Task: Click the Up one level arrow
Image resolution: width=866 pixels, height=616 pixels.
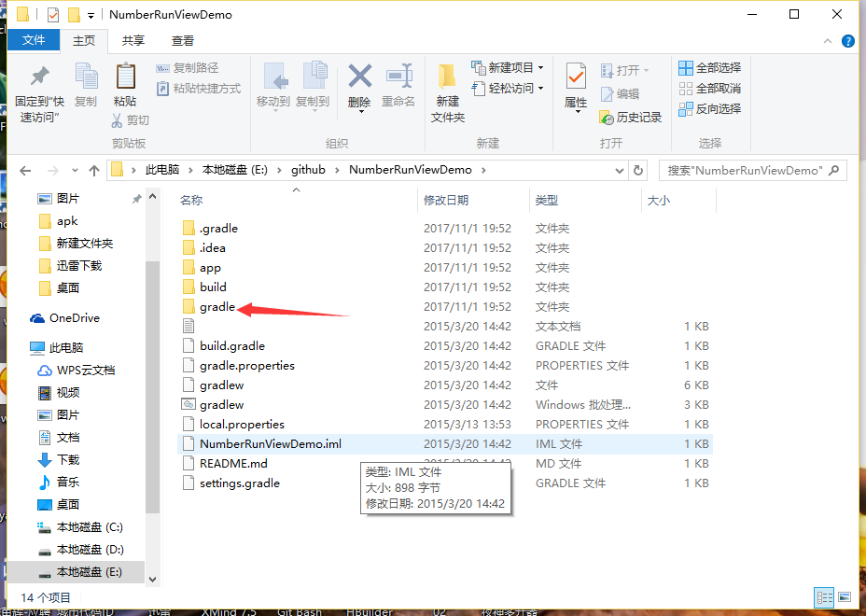Action: tap(94, 171)
